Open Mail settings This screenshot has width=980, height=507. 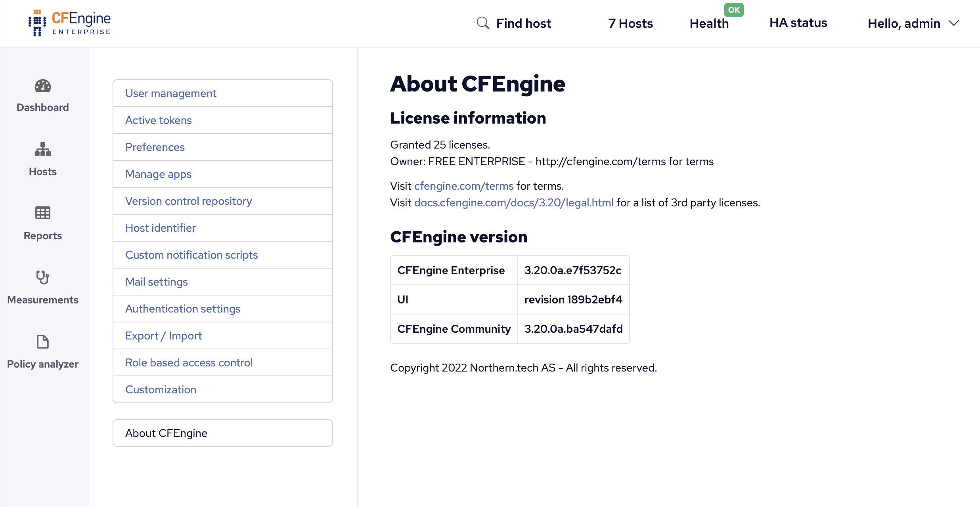click(x=156, y=282)
